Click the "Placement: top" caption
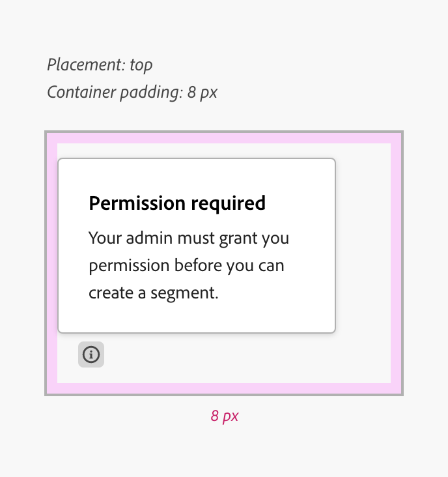This screenshot has height=477, width=448. 100,65
